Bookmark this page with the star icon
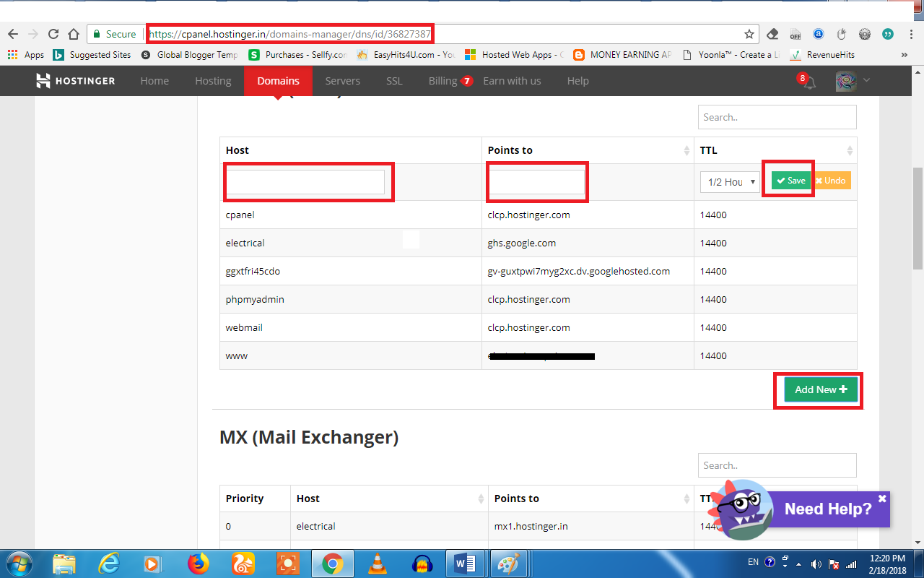This screenshot has height=578, width=924. 749,34
